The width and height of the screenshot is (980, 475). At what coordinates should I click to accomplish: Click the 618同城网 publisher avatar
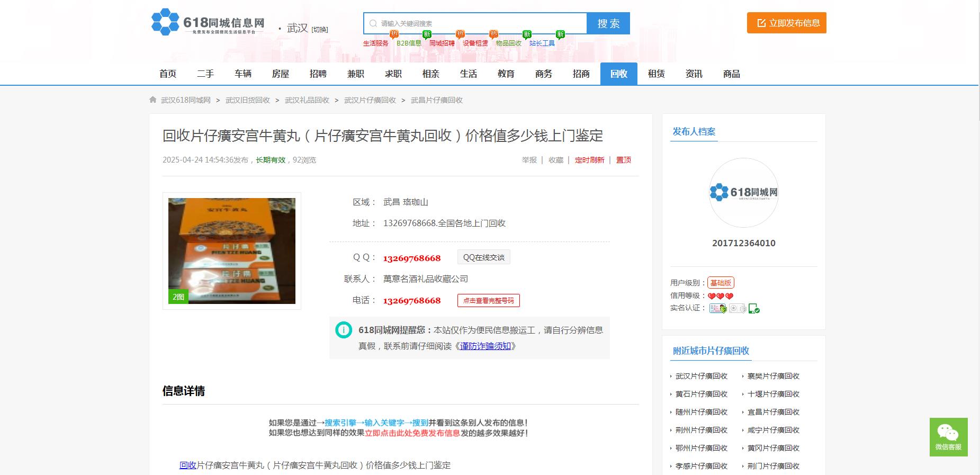pos(743,193)
